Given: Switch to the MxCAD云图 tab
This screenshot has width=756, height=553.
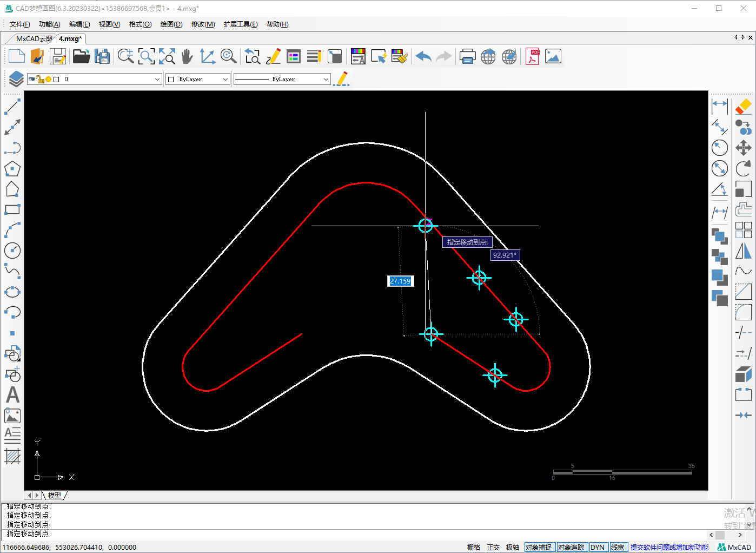Looking at the screenshot, I should coord(34,38).
